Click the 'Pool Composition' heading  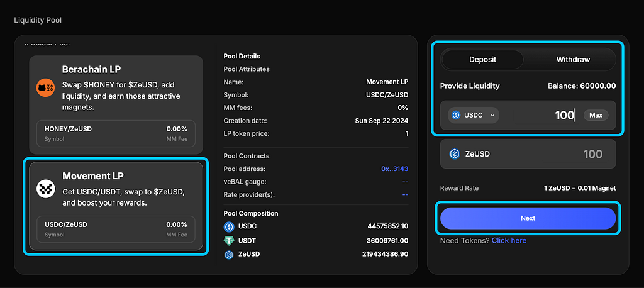[x=251, y=213]
